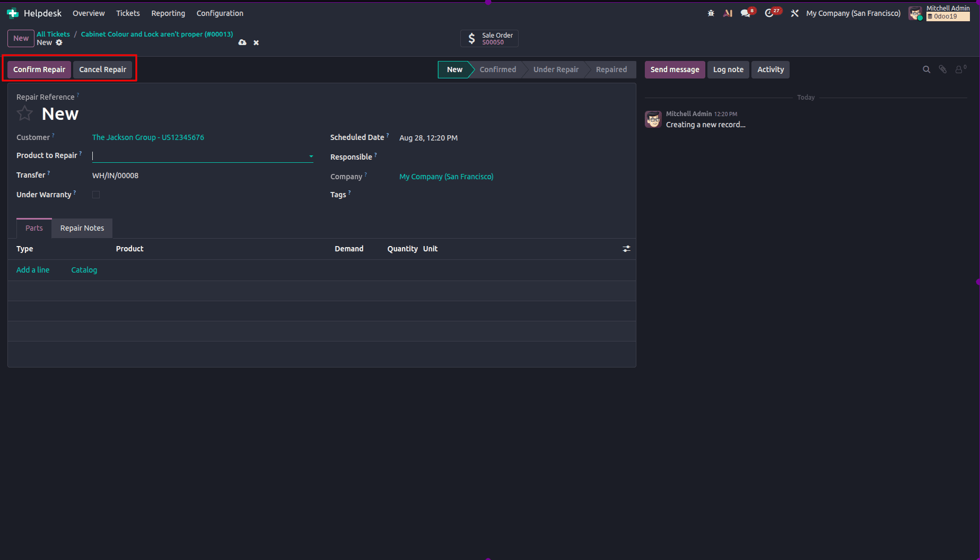Screen dimensions: 980x560
Task: Open the Configuration menu
Action: point(220,13)
